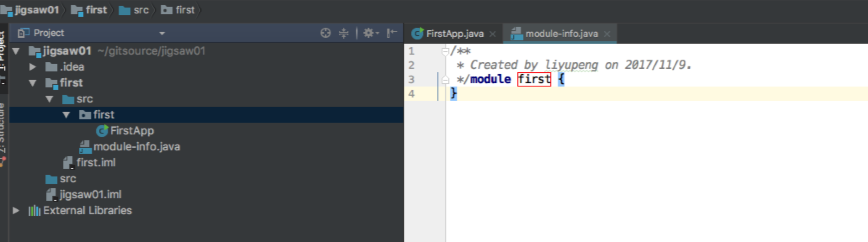This screenshot has height=242, width=868.
Task: Click 'liyupeng' in the comment line
Action: click(572, 65)
